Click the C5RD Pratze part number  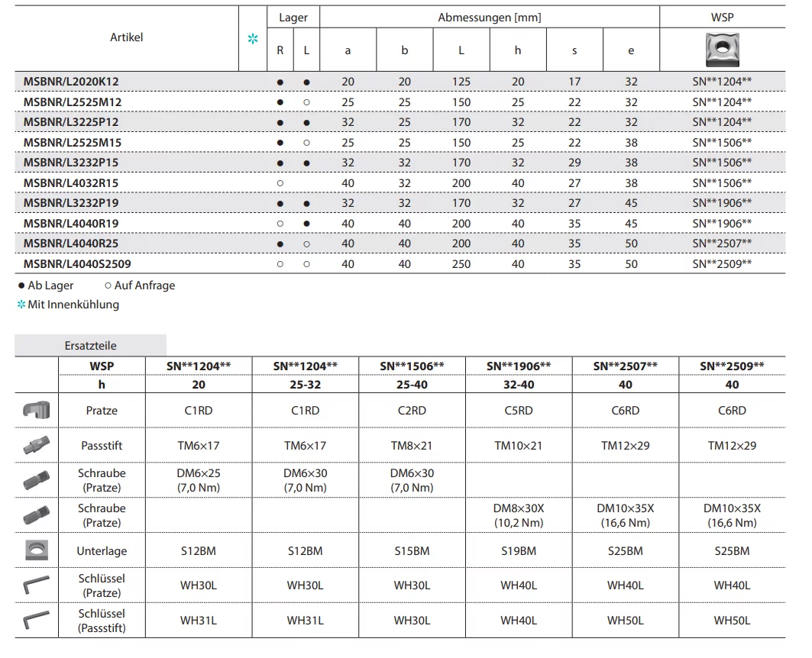click(518, 411)
